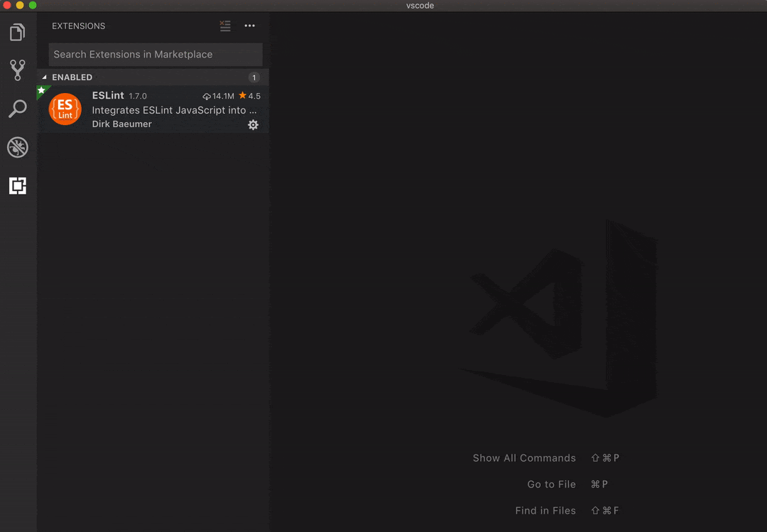Open the Source Control view
This screenshot has height=532, width=767.
point(18,70)
